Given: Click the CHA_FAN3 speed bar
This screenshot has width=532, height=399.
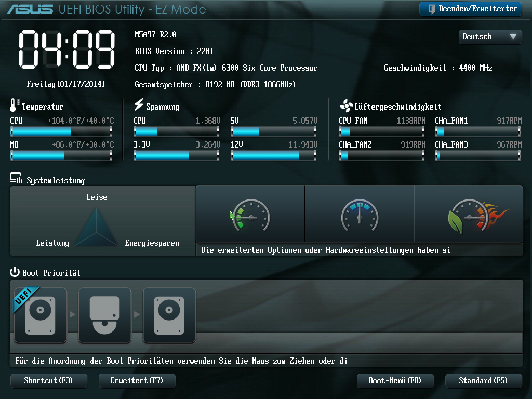Looking at the screenshot, I should (478, 155).
